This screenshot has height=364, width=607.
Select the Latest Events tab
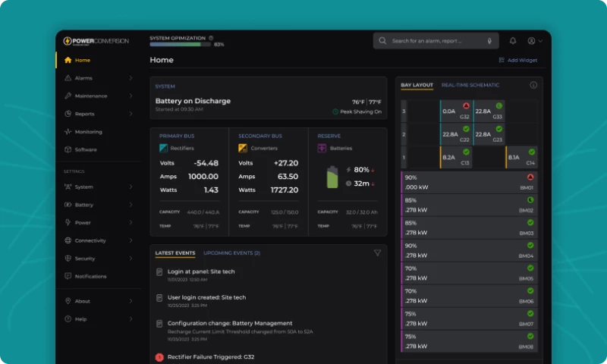pyautogui.click(x=175, y=253)
